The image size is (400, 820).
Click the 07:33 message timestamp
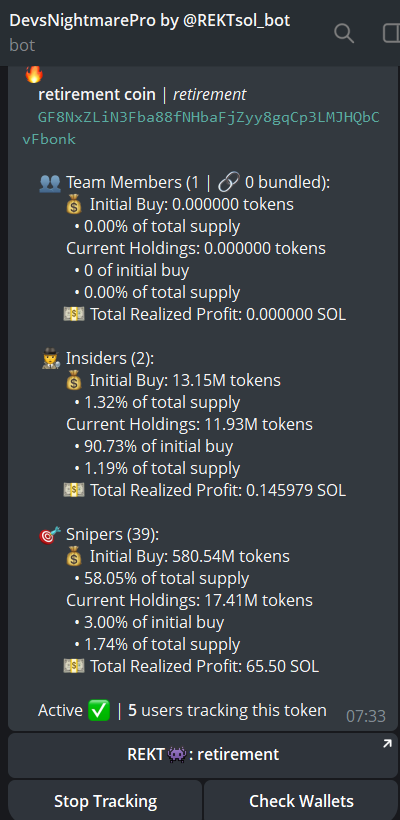365,716
